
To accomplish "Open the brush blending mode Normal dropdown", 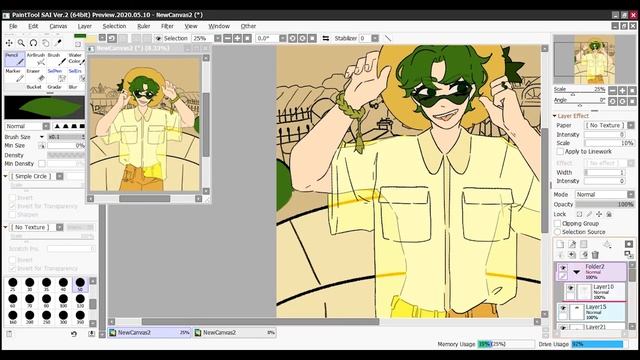I will (x=46, y=126).
